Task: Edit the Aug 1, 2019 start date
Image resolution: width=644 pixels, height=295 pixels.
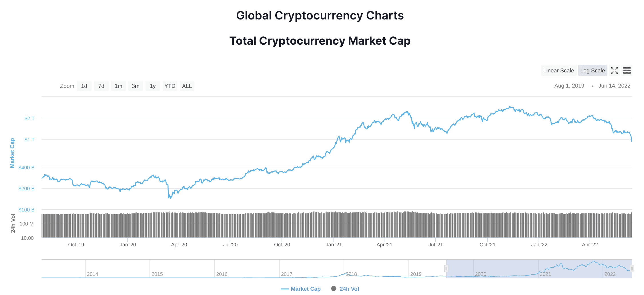Action: pos(569,86)
